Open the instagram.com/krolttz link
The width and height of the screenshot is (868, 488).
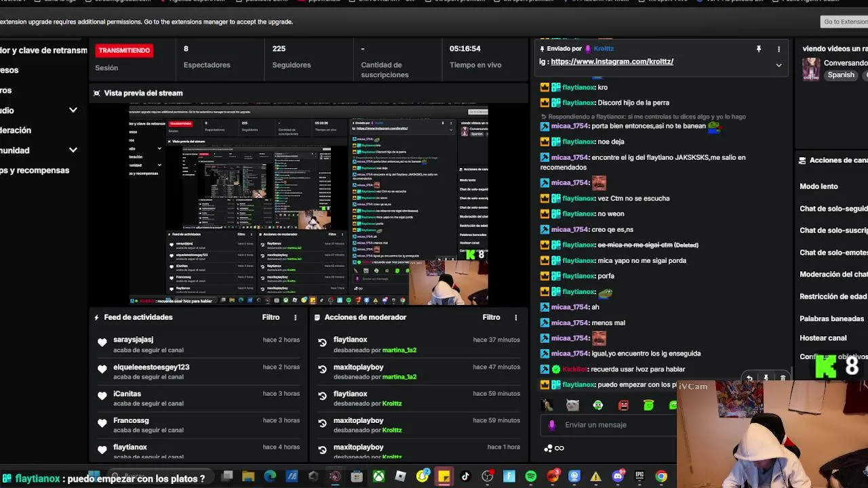click(612, 62)
